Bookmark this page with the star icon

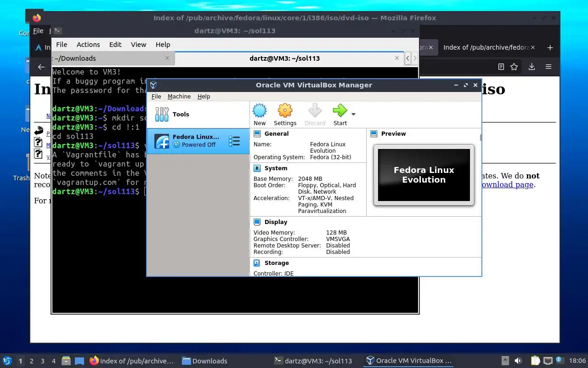click(x=514, y=67)
